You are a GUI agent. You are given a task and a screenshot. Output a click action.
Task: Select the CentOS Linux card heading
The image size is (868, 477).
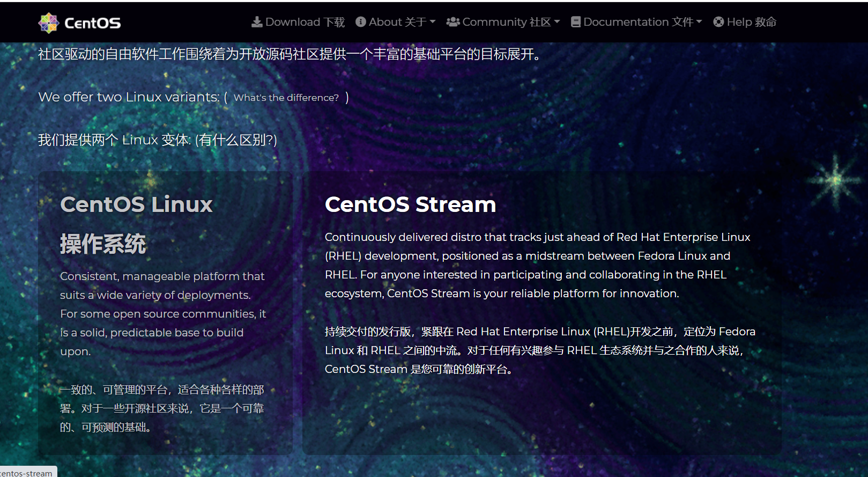pos(136,204)
